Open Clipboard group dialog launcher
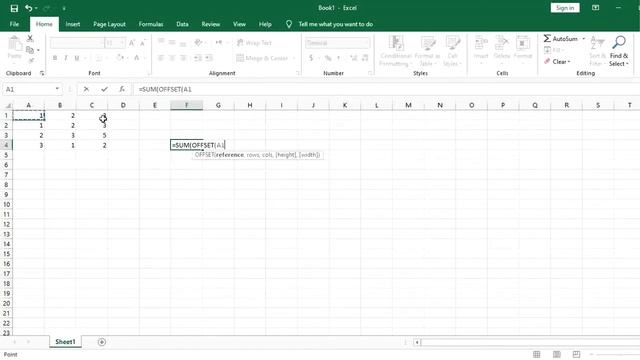640x360 pixels. (x=42, y=73)
